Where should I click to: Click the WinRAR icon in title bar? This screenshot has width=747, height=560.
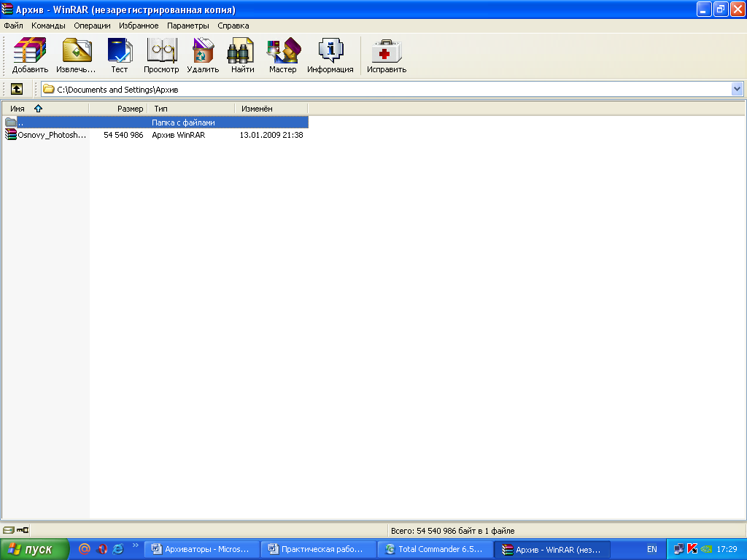click(7, 9)
